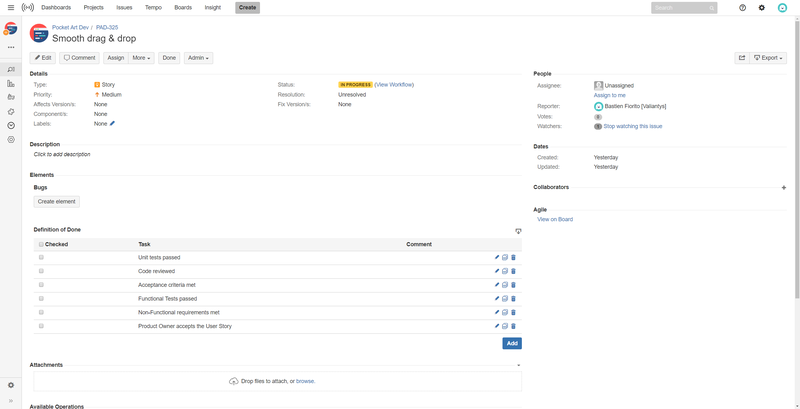Open the Tempo menu

(x=153, y=7)
